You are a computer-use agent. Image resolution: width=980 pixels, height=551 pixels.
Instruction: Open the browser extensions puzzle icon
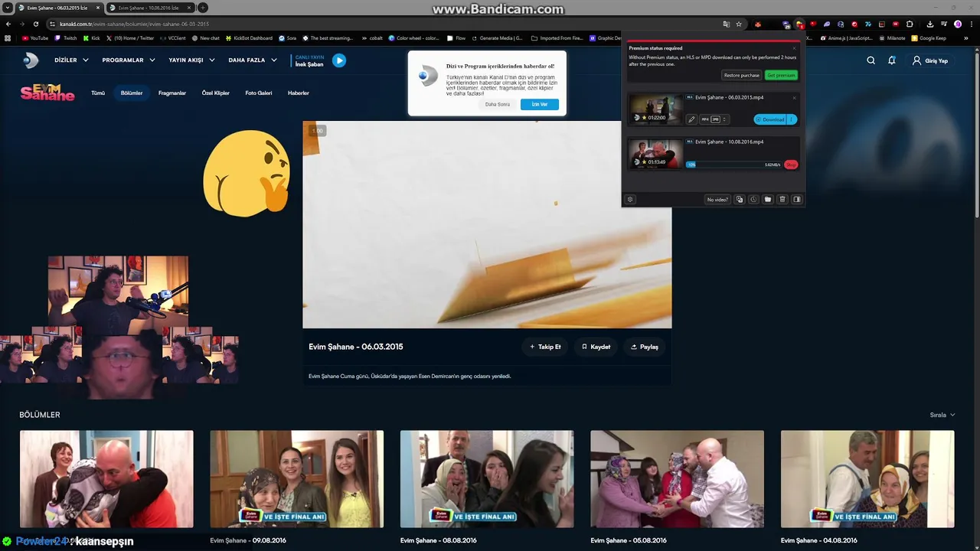click(x=910, y=24)
